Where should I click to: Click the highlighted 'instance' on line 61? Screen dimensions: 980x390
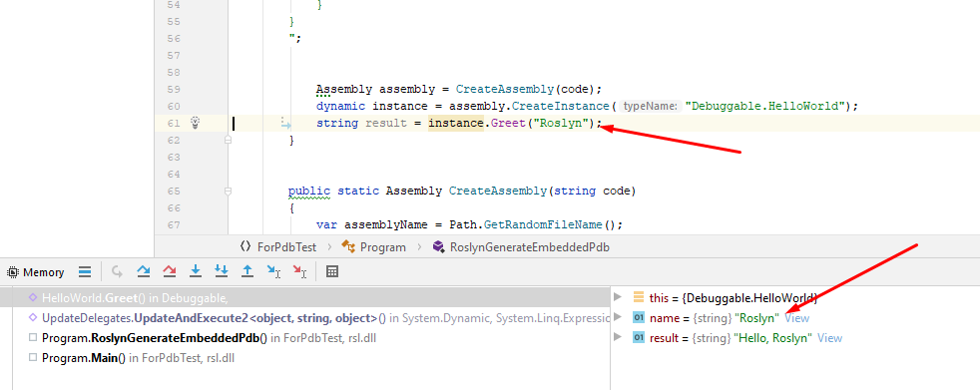pos(456,123)
